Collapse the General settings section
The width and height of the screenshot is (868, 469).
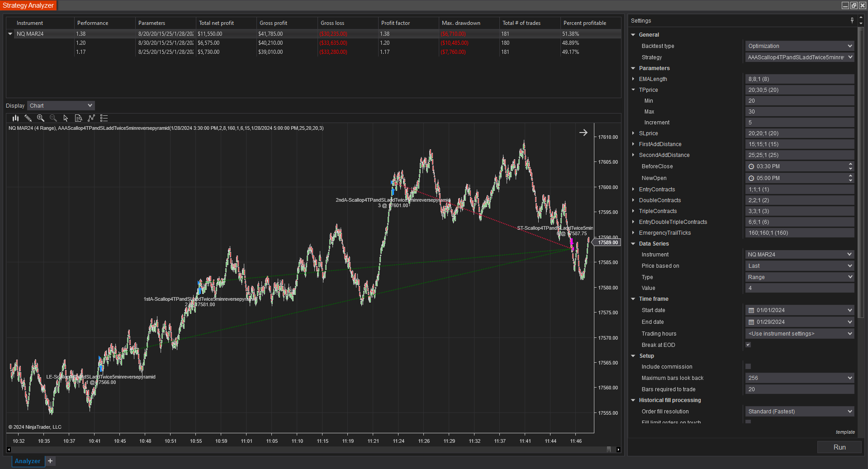pos(633,34)
